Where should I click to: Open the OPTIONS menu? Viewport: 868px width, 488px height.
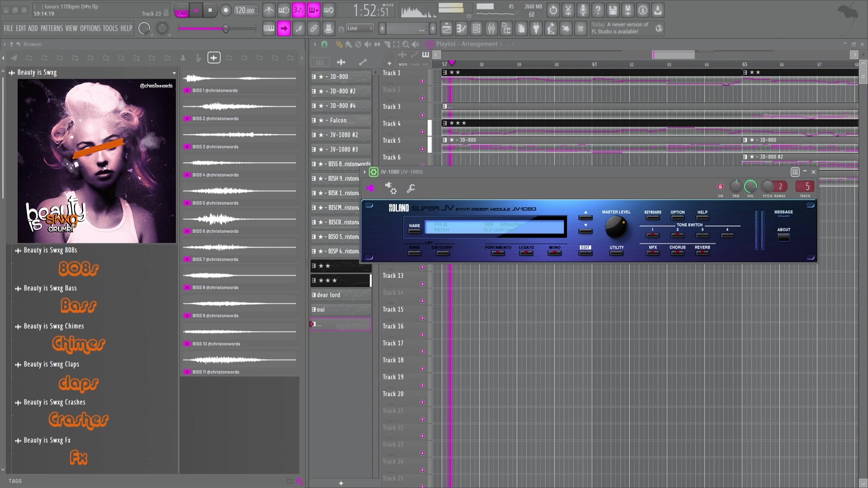click(90, 28)
